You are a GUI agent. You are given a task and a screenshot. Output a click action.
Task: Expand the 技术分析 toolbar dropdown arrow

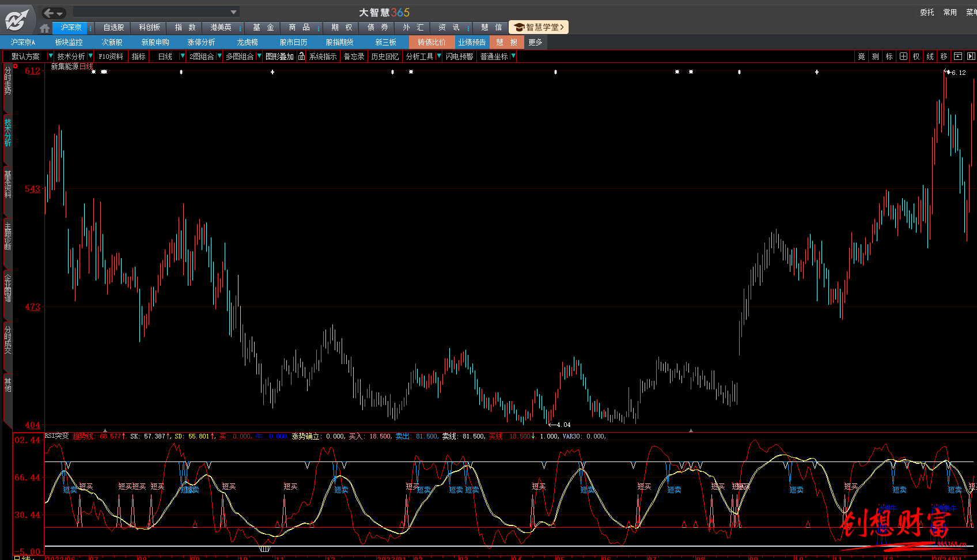[x=90, y=56]
